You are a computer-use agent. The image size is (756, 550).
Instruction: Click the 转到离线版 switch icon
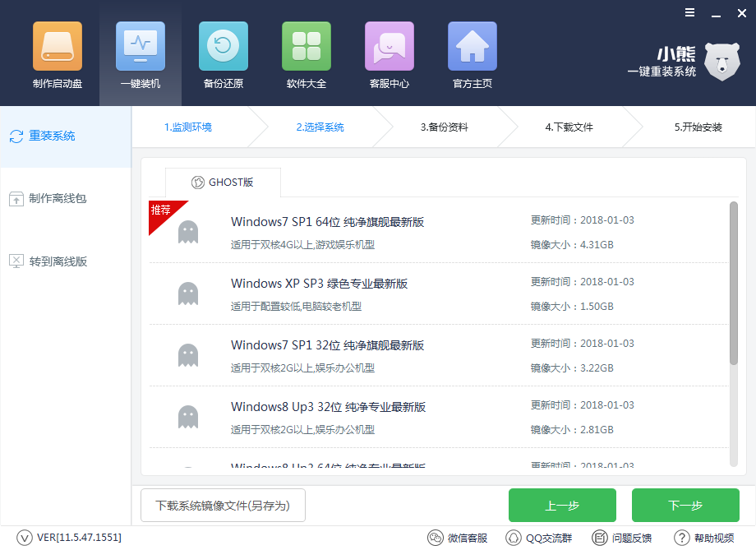[16, 261]
